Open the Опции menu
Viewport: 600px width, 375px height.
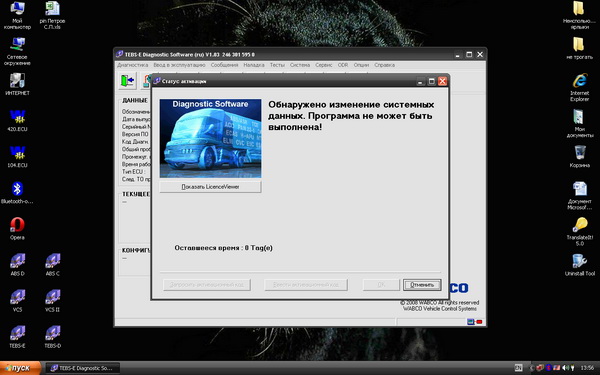click(361, 65)
